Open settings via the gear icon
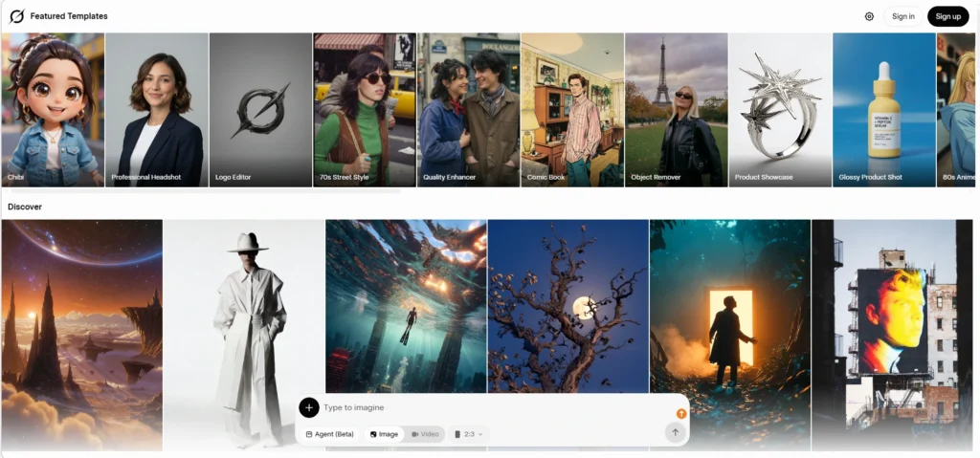The height and width of the screenshot is (458, 980). (869, 16)
